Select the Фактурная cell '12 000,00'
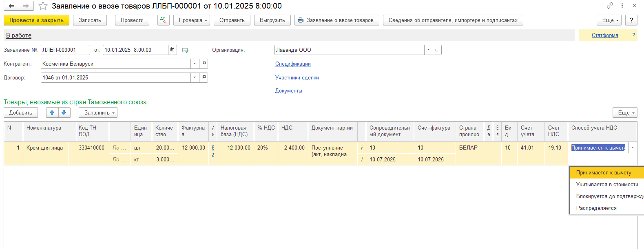Screen dimensions: 644x249 click(194, 148)
